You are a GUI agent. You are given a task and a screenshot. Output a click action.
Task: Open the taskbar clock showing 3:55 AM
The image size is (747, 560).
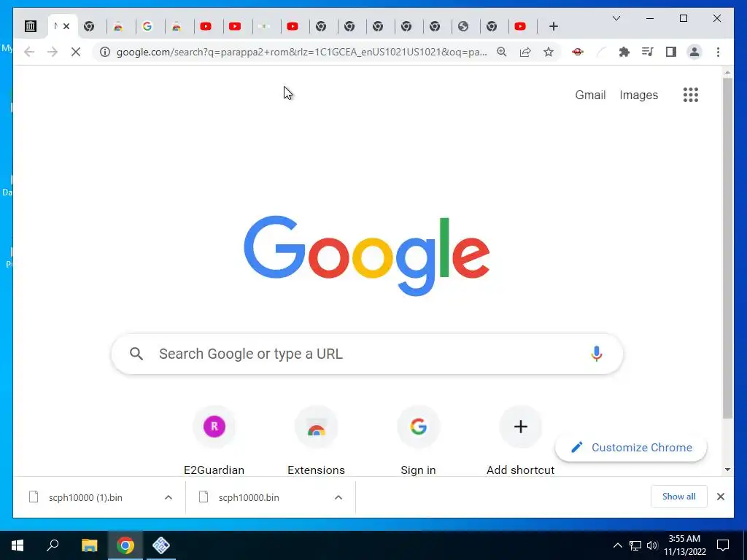pyautogui.click(x=684, y=545)
